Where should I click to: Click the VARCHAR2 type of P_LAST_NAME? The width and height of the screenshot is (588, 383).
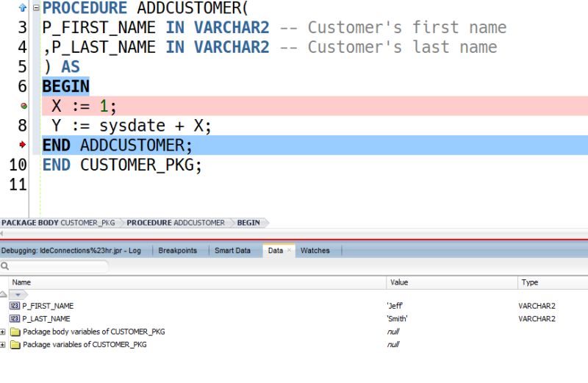537,318
